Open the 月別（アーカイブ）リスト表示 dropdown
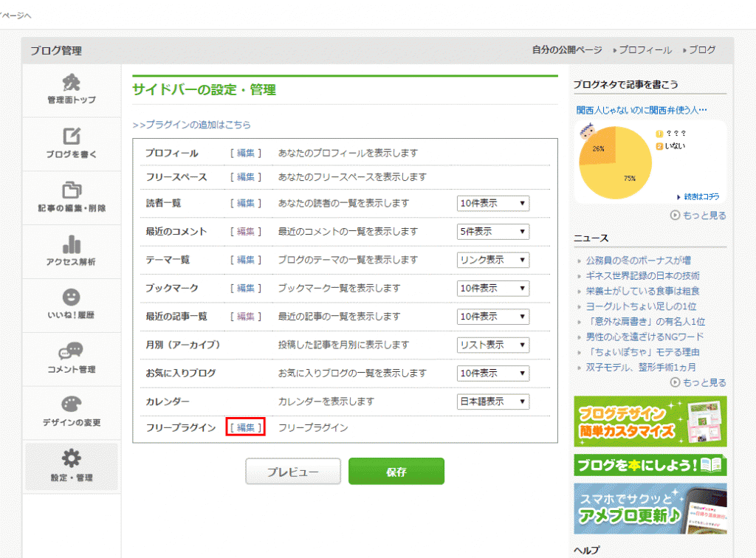The width and height of the screenshot is (756, 558). pyautogui.click(x=492, y=345)
